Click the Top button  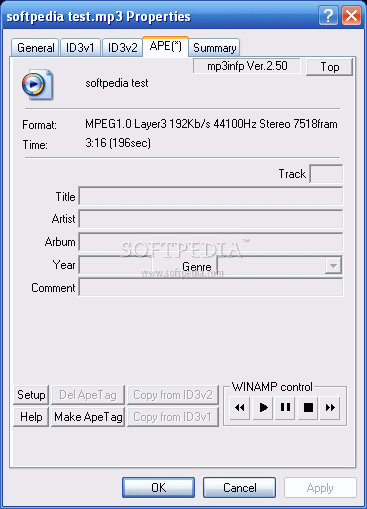coord(329,67)
